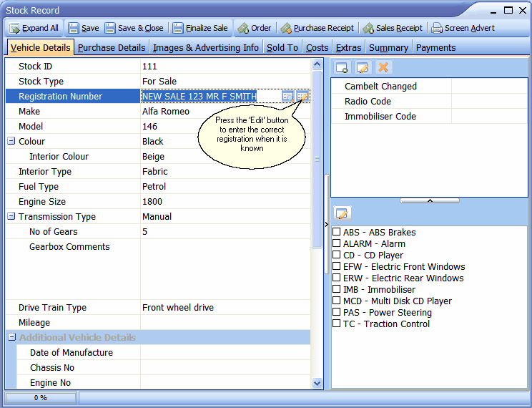
Task: Click the splitter arrow to collapse right panel
Action: [x=326, y=224]
